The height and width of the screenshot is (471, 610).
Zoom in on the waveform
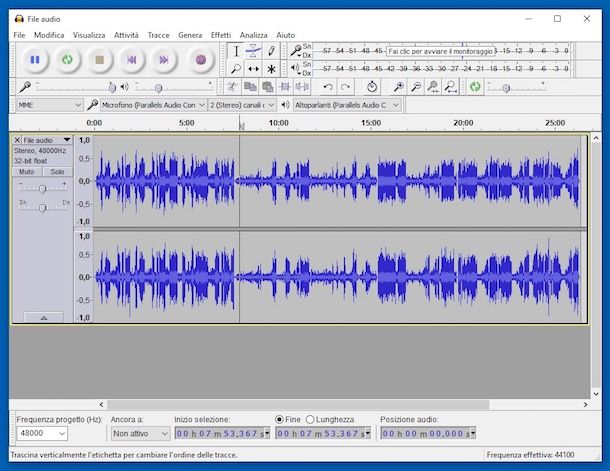point(398,87)
